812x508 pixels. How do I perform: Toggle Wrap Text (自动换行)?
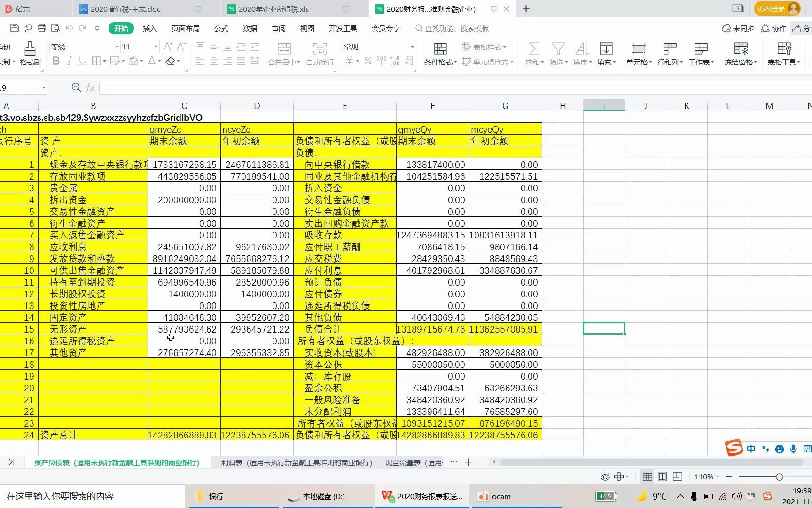320,54
